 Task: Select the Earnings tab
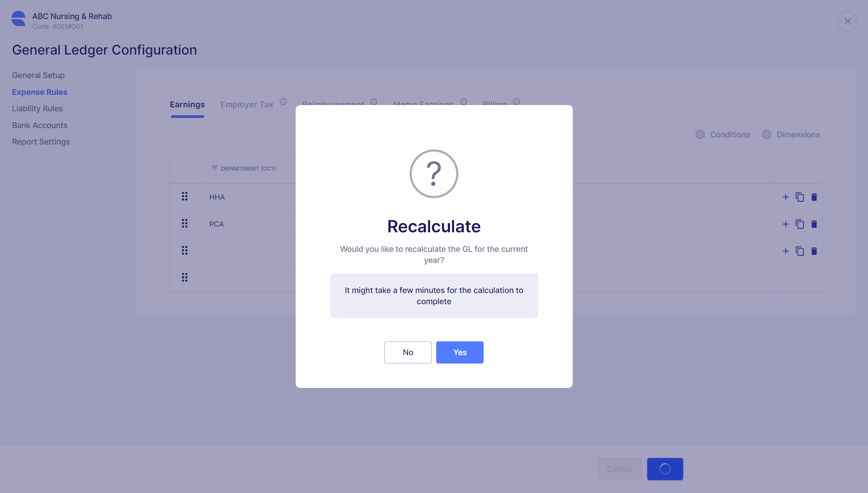click(x=187, y=105)
